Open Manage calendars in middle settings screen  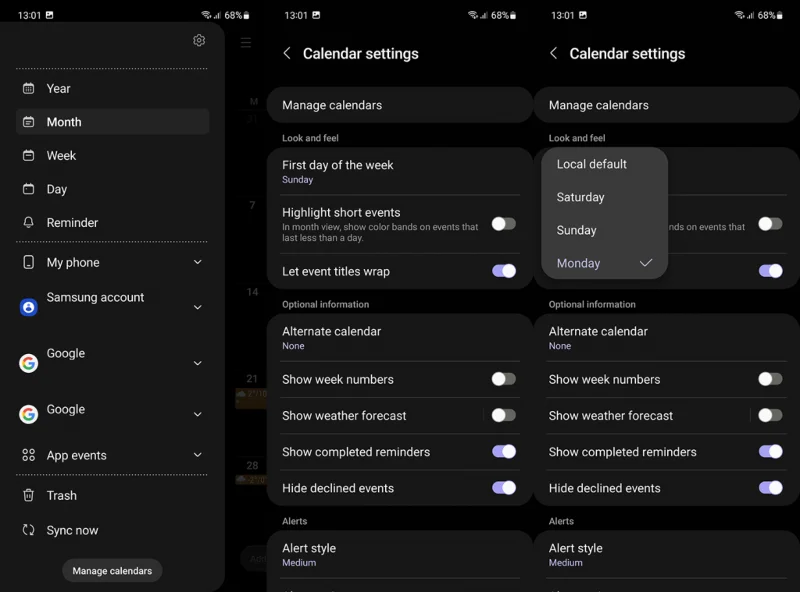(x=399, y=105)
